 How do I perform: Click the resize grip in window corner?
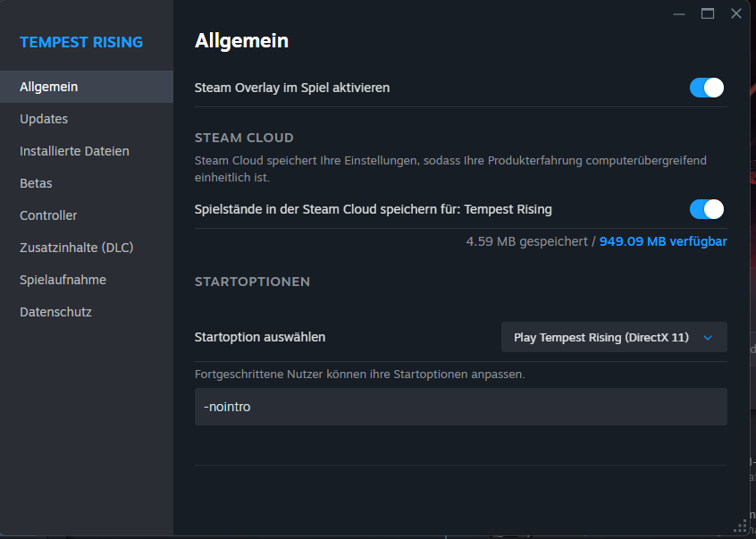click(741, 526)
